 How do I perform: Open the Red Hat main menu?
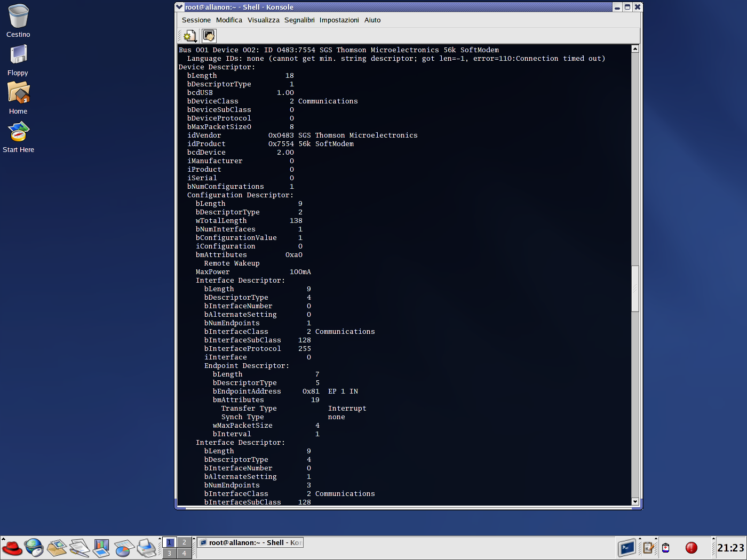12,548
